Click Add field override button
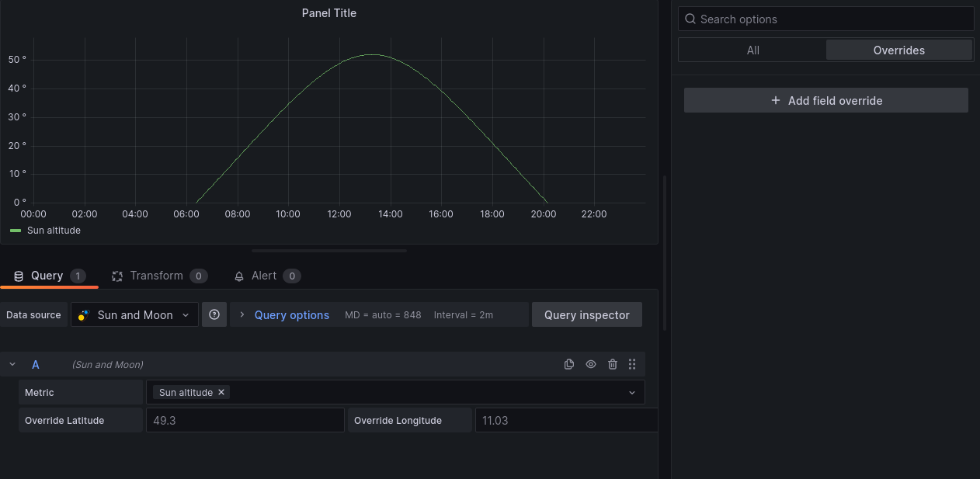This screenshot has width=980, height=479. tap(825, 100)
